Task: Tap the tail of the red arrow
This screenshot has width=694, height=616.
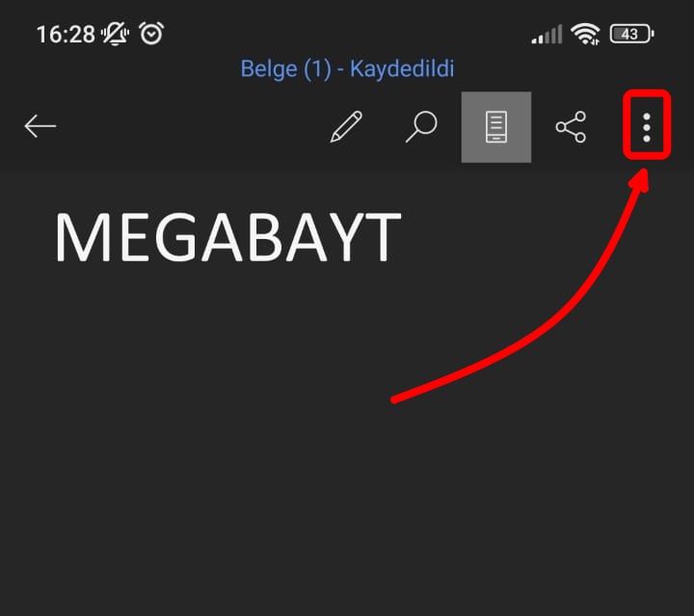Action: point(395,400)
